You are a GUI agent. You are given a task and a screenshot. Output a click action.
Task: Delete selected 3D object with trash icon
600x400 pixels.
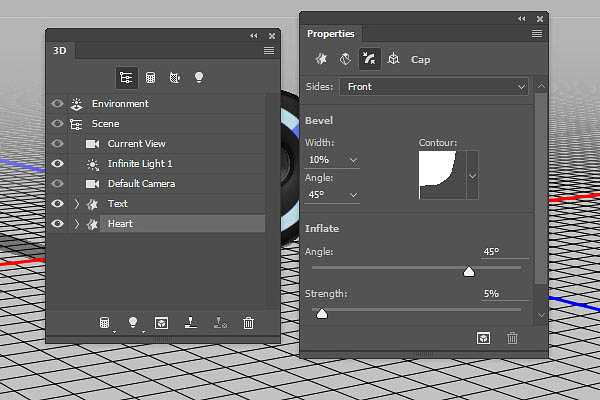(249, 323)
